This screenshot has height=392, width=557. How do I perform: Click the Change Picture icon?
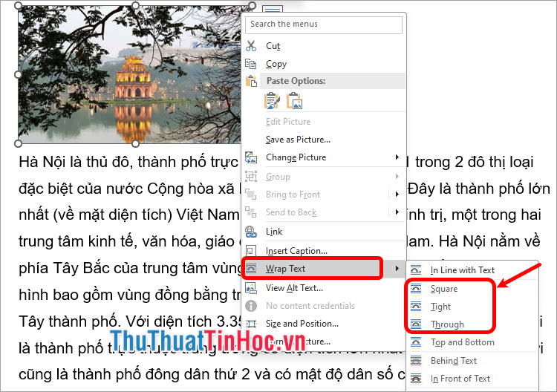[x=251, y=157]
